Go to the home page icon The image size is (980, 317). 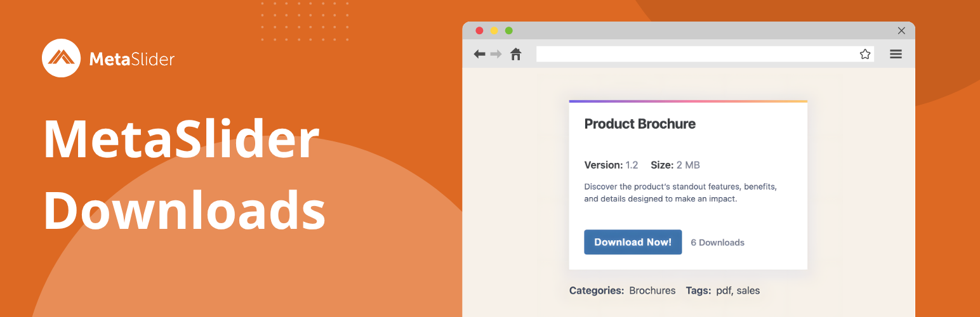coord(516,55)
